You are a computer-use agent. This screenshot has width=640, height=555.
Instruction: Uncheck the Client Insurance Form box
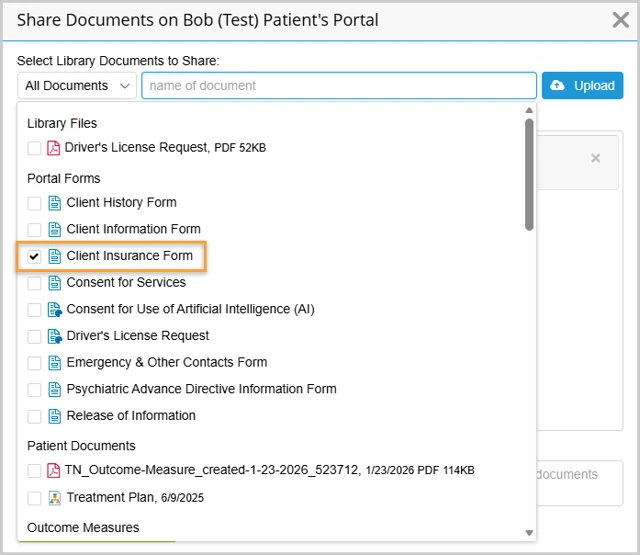[34, 256]
